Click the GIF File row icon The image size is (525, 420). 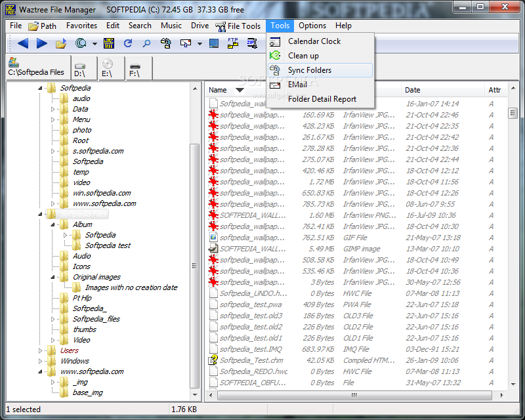point(213,238)
